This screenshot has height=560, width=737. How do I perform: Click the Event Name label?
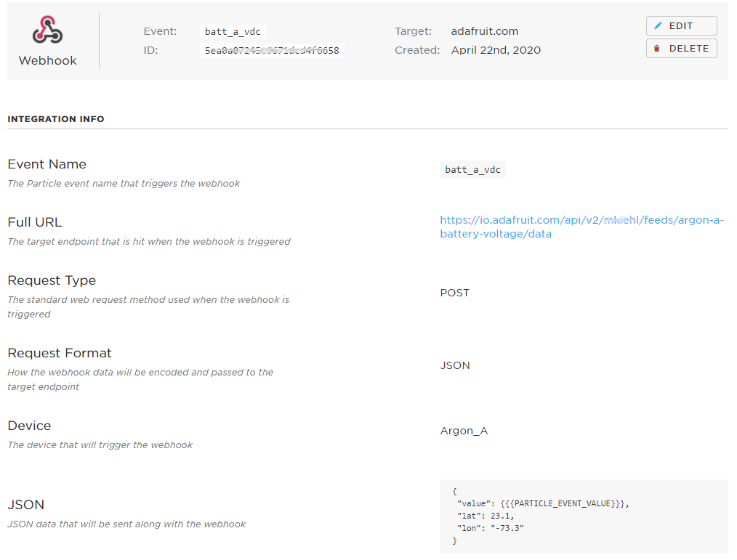pos(47,164)
